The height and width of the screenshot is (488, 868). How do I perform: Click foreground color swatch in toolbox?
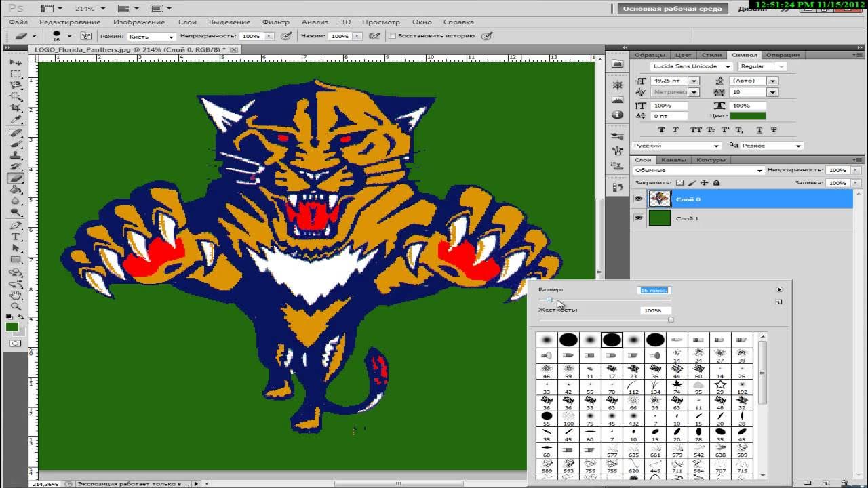[x=12, y=327]
